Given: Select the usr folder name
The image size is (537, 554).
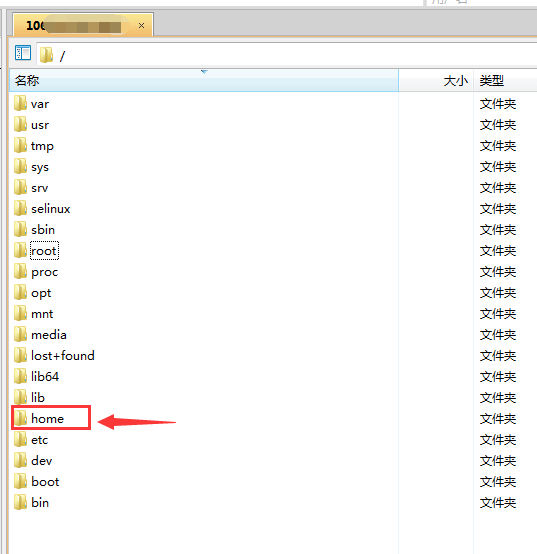Looking at the screenshot, I should (x=40, y=125).
